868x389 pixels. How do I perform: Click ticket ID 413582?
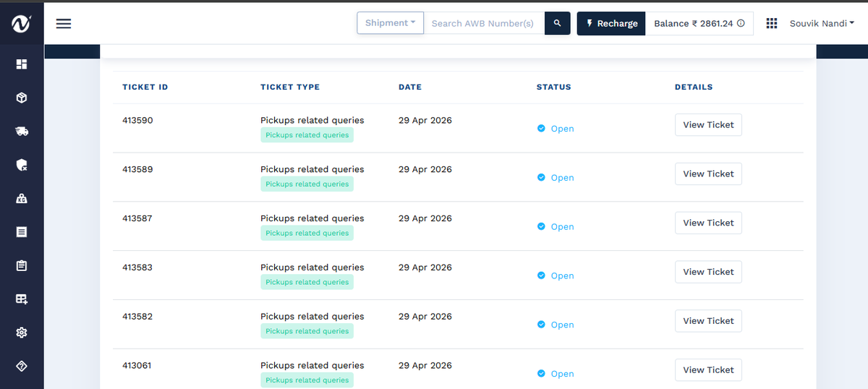click(137, 317)
